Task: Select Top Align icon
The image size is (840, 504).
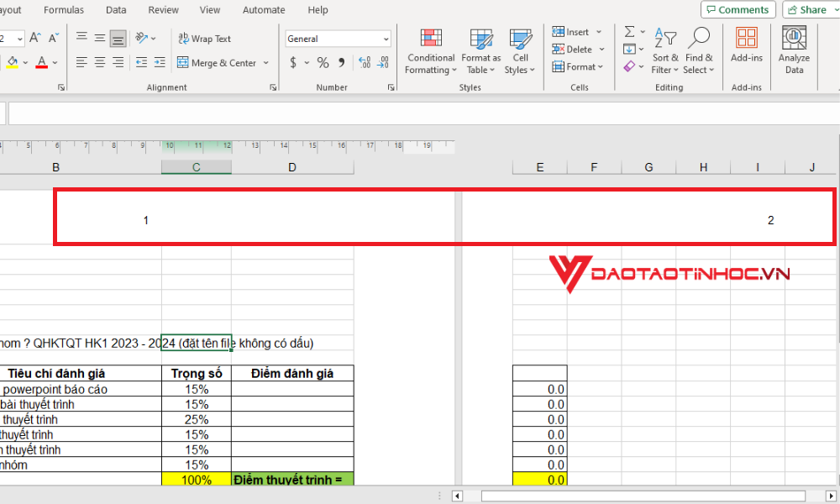Action: (81, 38)
